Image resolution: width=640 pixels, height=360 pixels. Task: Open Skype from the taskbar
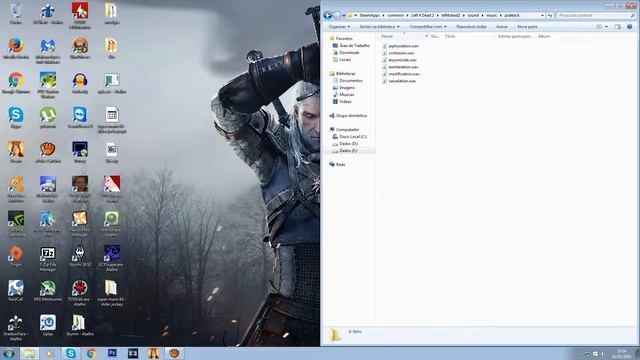click(x=71, y=353)
